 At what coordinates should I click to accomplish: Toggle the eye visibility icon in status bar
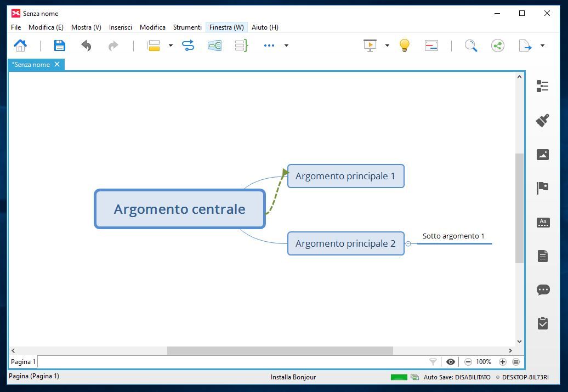click(451, 362)
